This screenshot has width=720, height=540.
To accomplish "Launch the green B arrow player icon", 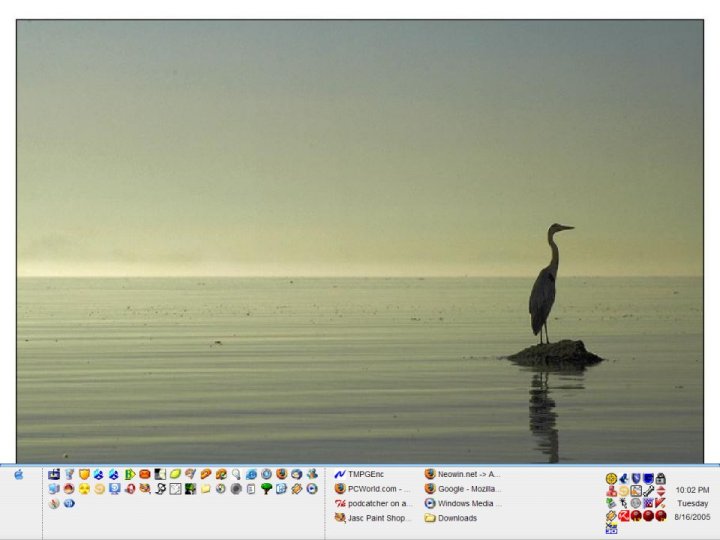I will (129, 474).
